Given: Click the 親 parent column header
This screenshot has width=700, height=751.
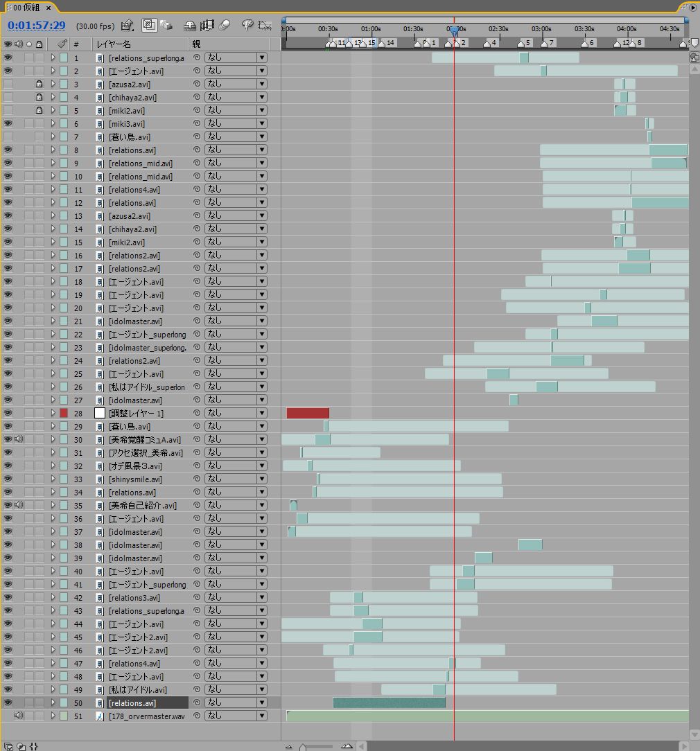Looking at the screenshot, I should 196,44.
